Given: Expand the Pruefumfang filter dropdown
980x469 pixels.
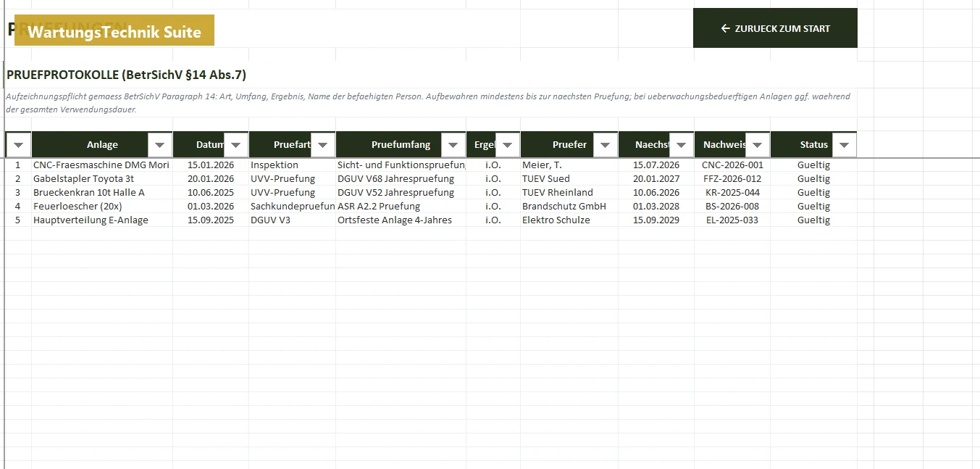Looking at the screenshot, I should pos(453,145).
